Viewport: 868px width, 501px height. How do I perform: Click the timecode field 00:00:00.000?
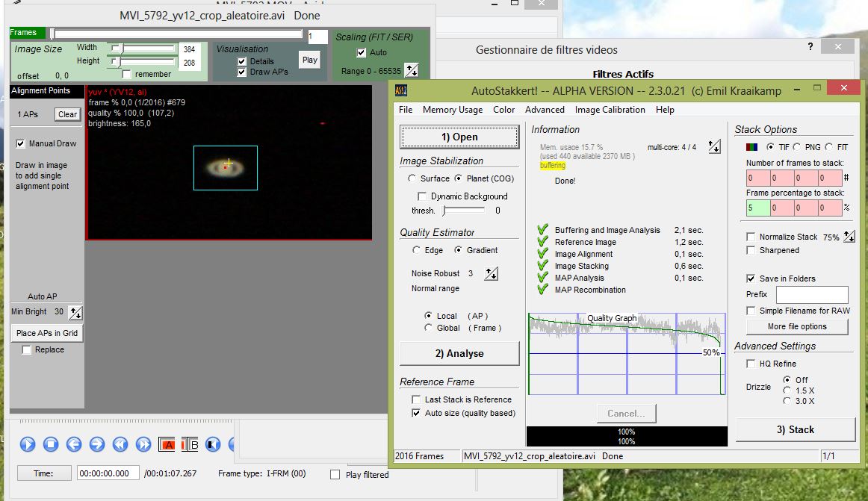[x=108, y=473]
